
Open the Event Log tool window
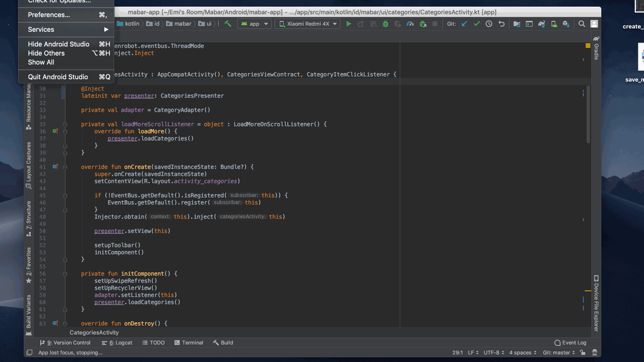tap(570, 343)
